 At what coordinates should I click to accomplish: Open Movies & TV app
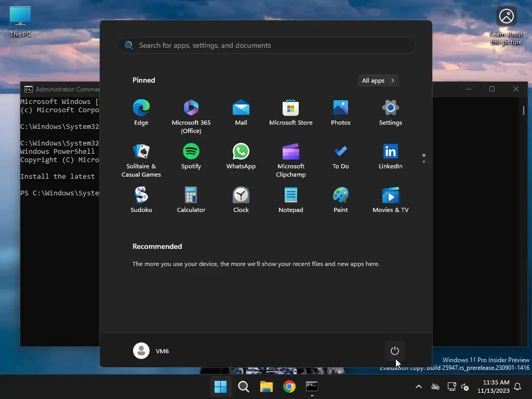391,200
